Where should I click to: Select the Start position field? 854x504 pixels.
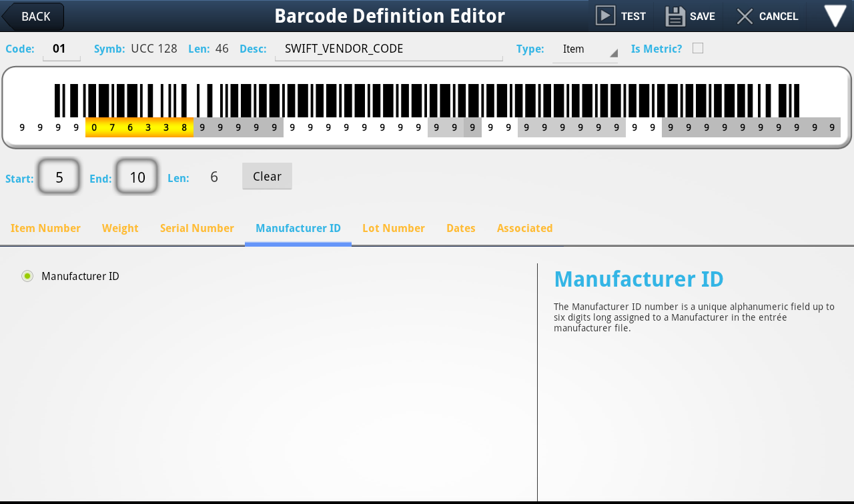pos(59,177)
